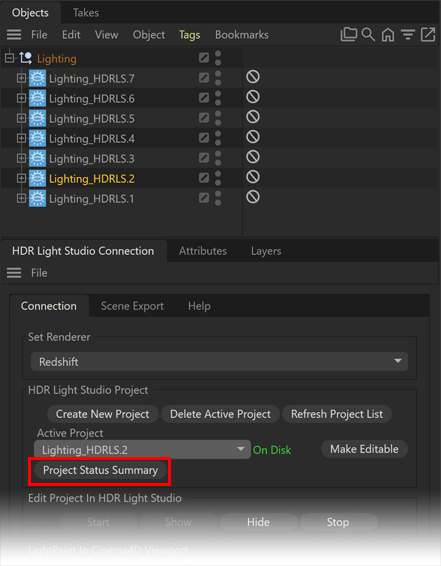Click Delete Active Project button
The image size is (441, 566).
click(x=220, y=414)
